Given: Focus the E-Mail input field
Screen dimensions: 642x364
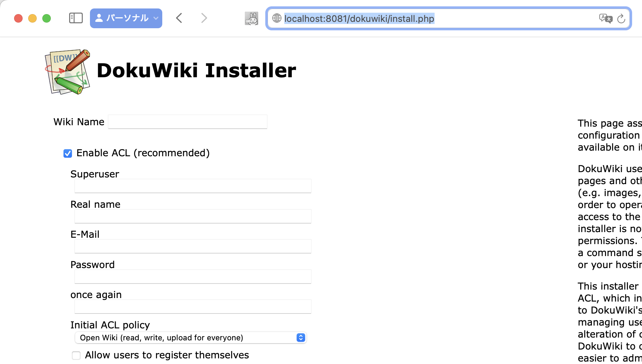Looking at the screenshot, I should (193, 246).
